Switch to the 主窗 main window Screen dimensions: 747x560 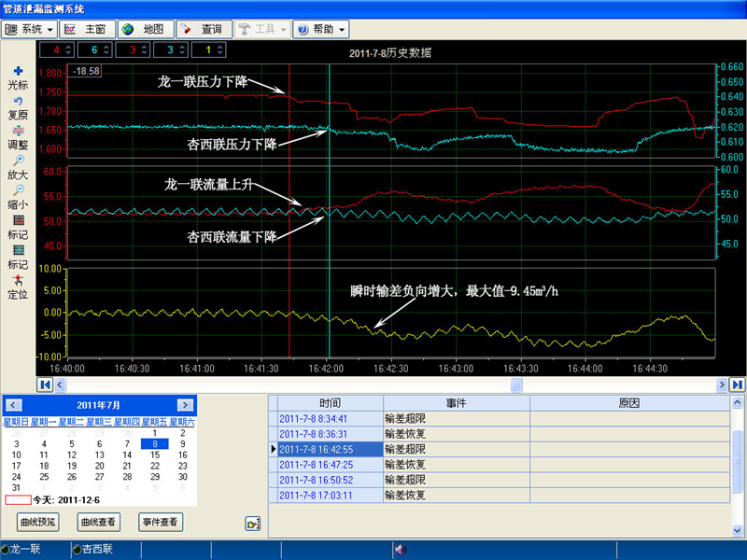click(x=86, y=30)
